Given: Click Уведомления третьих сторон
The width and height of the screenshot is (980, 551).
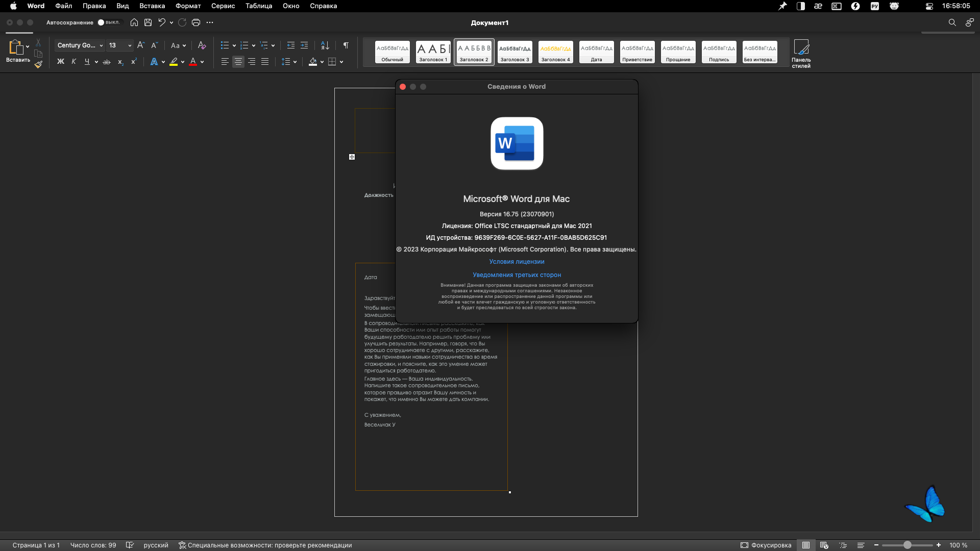Looking at the screenshot, I should tap(517, 275).
